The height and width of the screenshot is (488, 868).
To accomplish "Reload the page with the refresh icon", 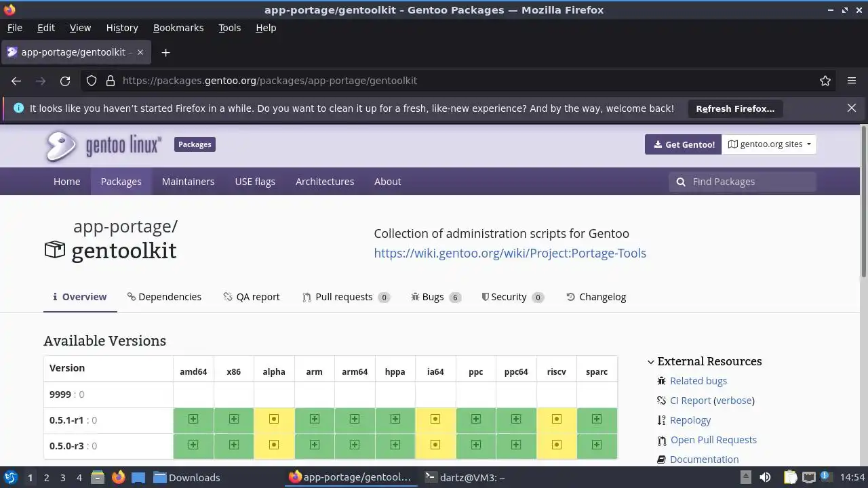I will tap(65, 81).
